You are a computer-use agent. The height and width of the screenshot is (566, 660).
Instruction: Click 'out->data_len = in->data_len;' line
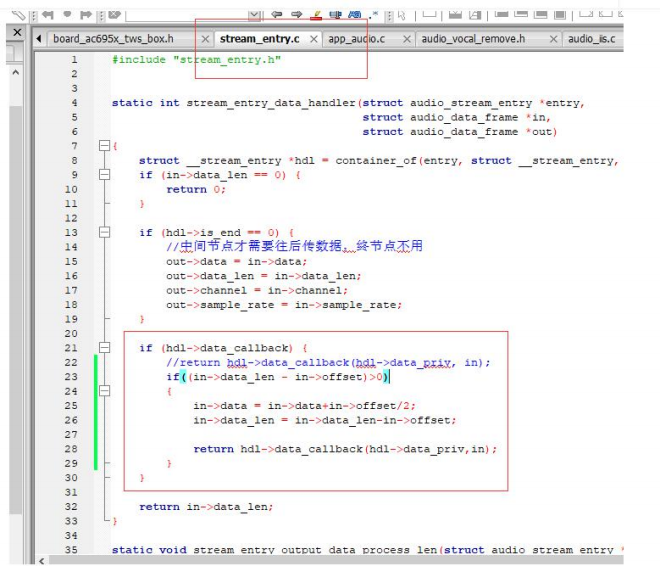click(263, 276)
